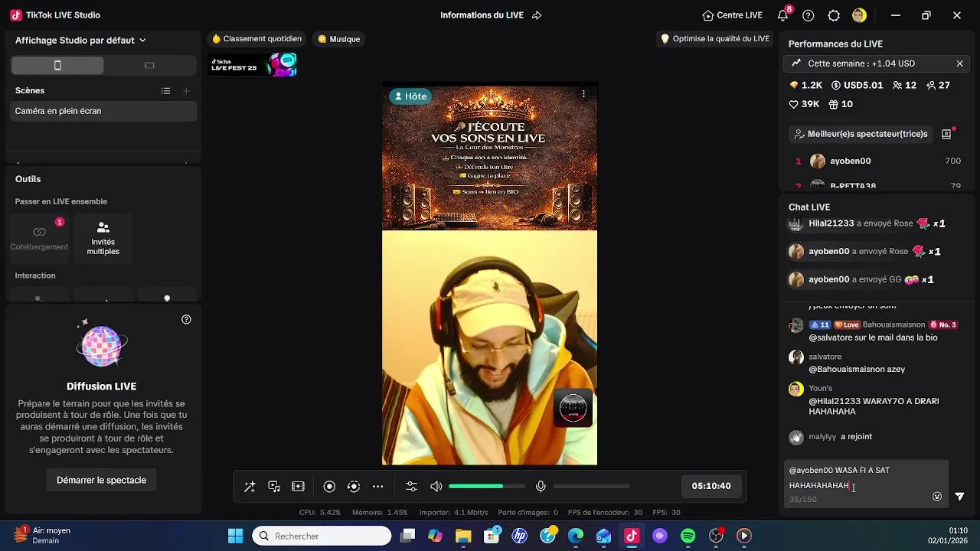Screen dimensions: 980x551
Task: Adjust the green speaker volume slider
Action: pos(487,487)
